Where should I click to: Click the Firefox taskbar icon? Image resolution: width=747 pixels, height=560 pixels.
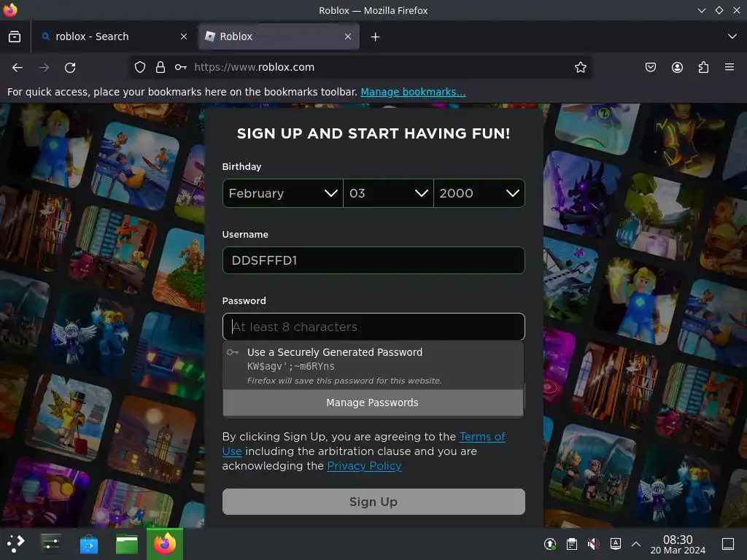165,544
